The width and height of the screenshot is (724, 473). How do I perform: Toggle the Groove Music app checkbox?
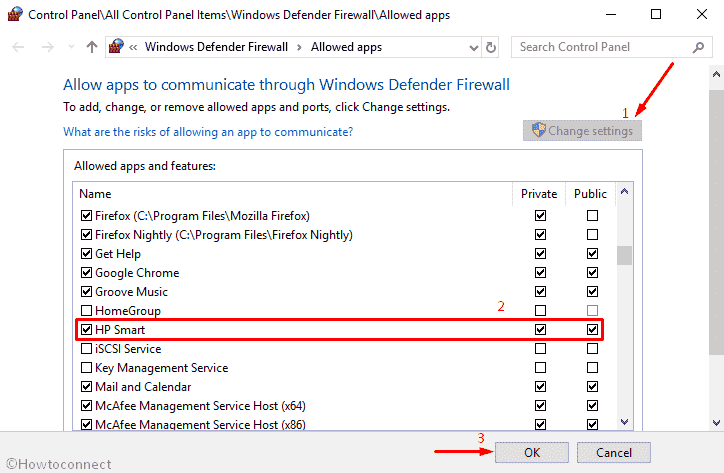(x=86, y=291)
